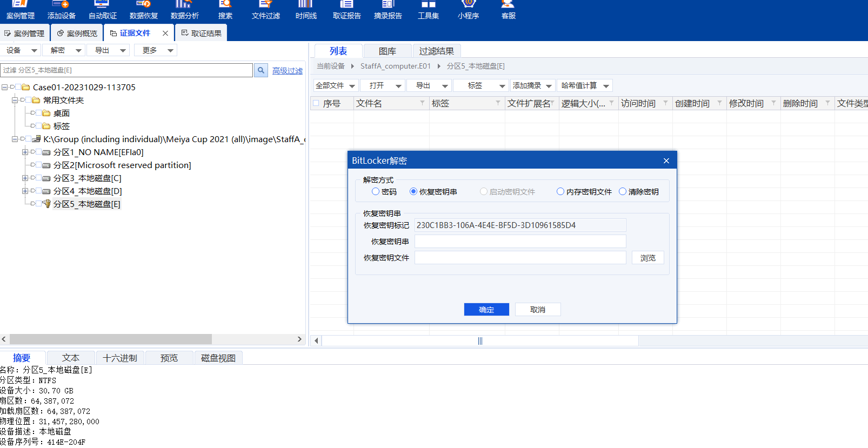Click the drive icon of 分区3_本地磁盘[C]
The image size is (868, 448).
click(46, 178)
